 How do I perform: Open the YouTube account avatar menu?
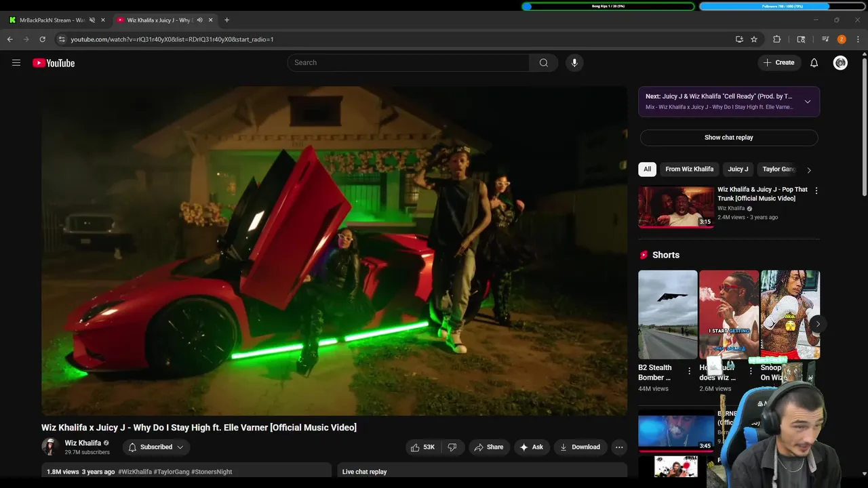[840, 62]
